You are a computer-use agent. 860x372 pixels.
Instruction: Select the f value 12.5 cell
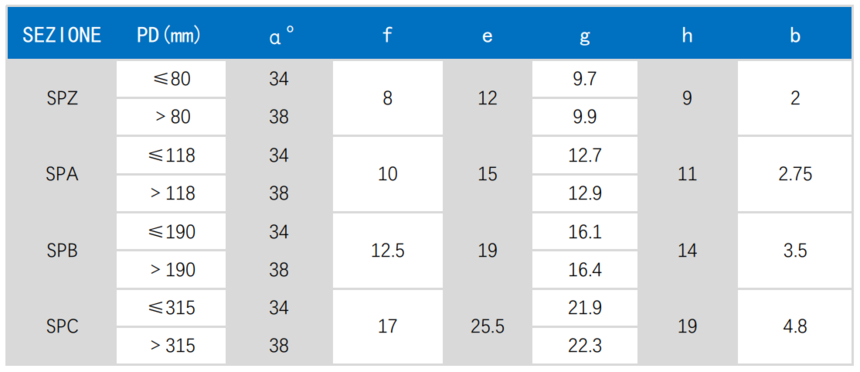point(388,251)
